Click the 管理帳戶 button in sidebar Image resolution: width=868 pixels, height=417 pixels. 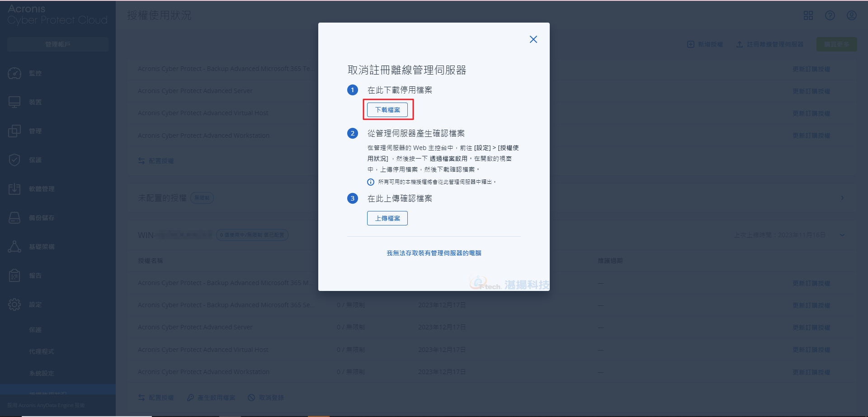tap(58, 44)
